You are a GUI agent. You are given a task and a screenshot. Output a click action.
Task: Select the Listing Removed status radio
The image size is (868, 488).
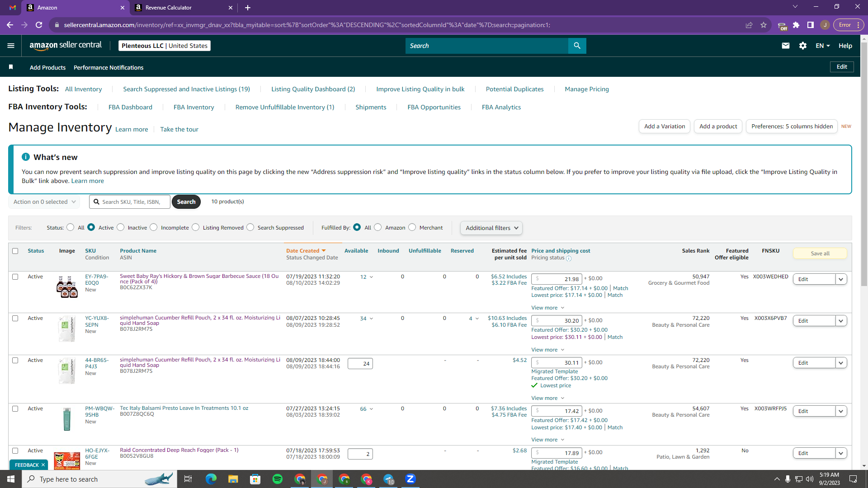click(x=196, y=227)
